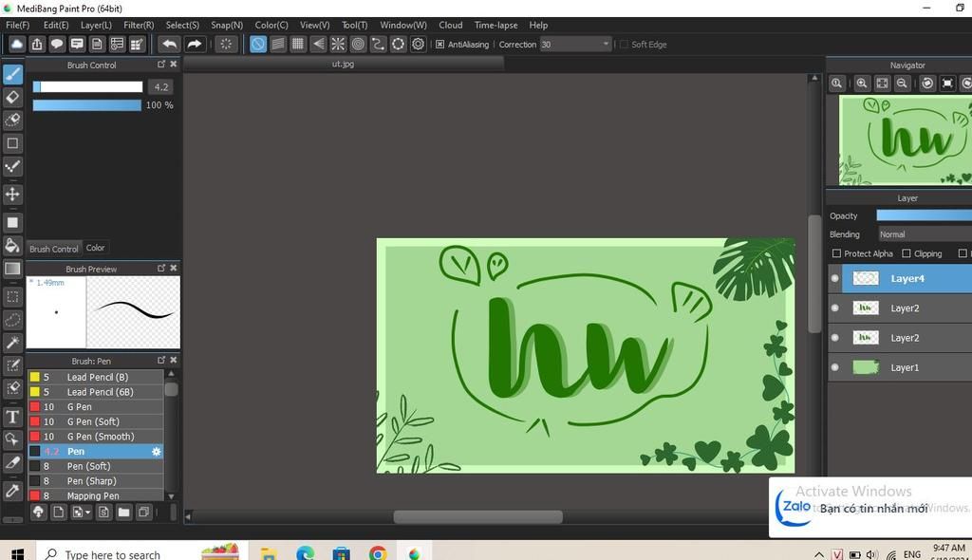
Task: Select the Brush tool in the left toolbar
Action: (12, 74)
